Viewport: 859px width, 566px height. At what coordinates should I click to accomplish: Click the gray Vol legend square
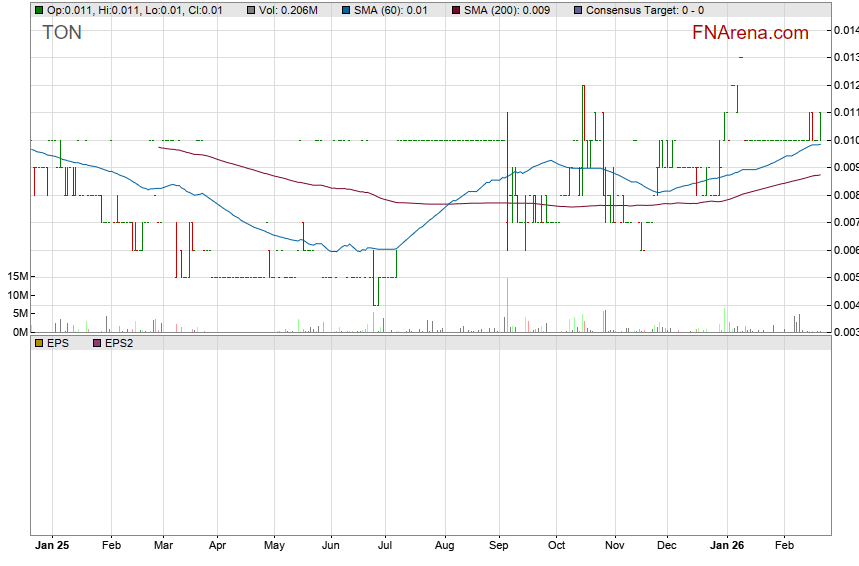pos(251,10)
